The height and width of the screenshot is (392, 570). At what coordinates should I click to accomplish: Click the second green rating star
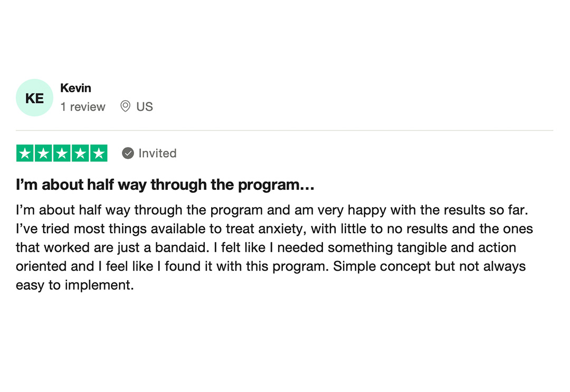point(44,153)
